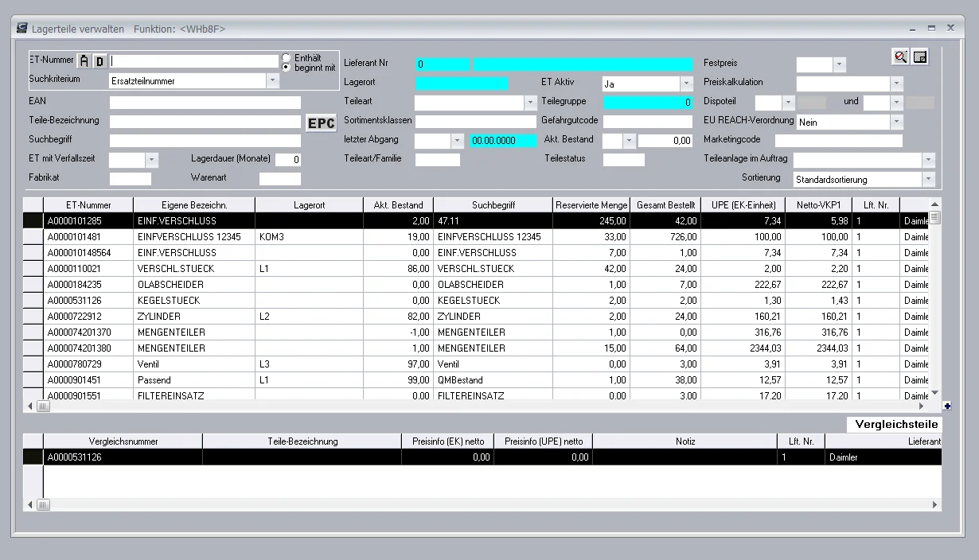
Task: Open the Suchkriterium dropdown
Action: (x=273, y=80)
